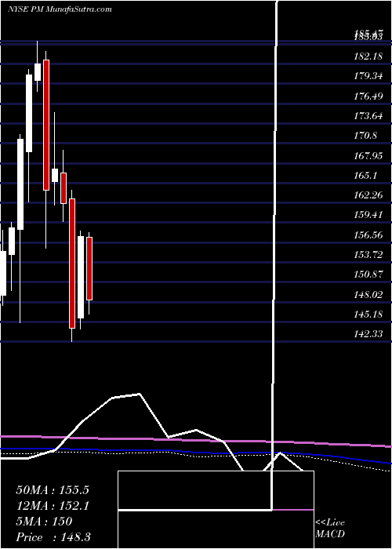Click the 142.33 price level label
The height and width of the screenshot is (549, 392).
point(368,334)
